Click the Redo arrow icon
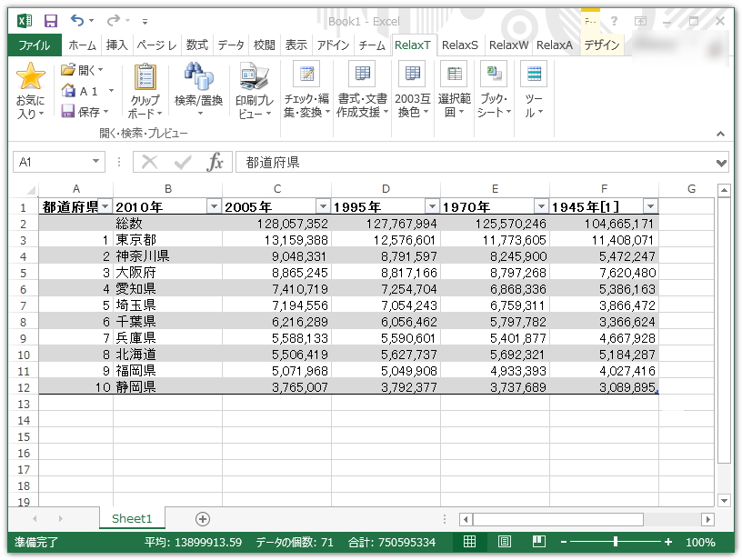The height and width of the screenshot is (560, 742). [x=114, y=20]
